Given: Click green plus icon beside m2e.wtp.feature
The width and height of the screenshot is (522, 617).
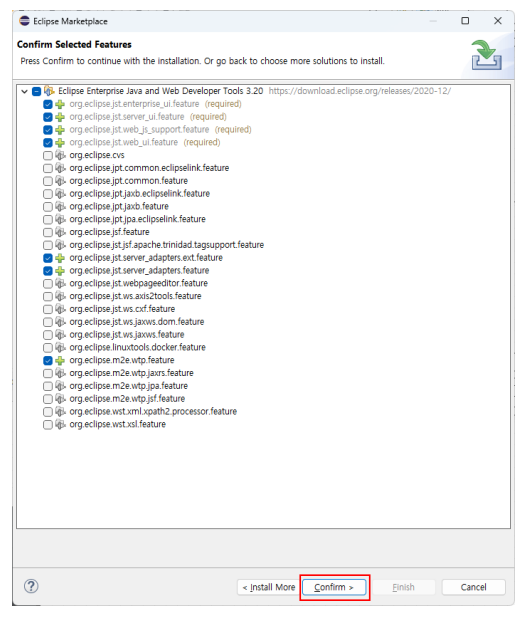Looking at the screenshot, I should coord(60,360).
